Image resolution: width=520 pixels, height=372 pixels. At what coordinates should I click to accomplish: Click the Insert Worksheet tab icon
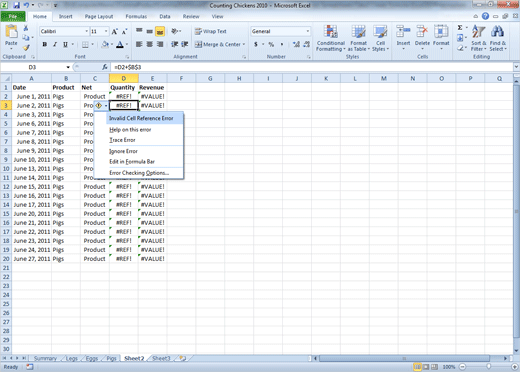[182, 358]
